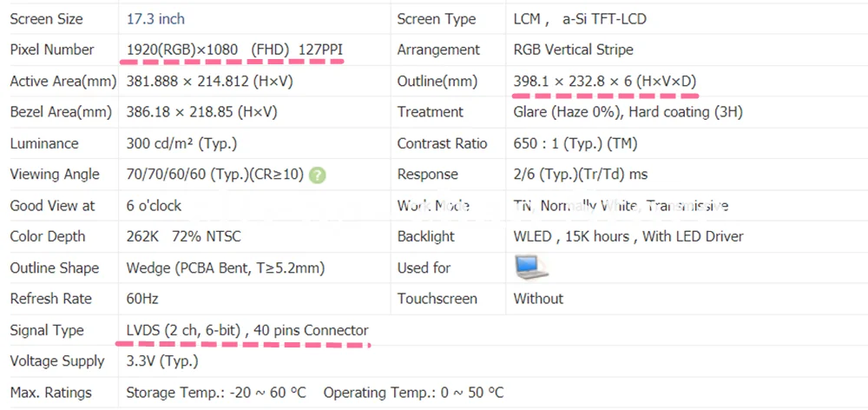Click the WLED backlight description text
Image resolution: width=868 pixels, height=410 pixels.
pyautogui.click(x=628, y=236)
